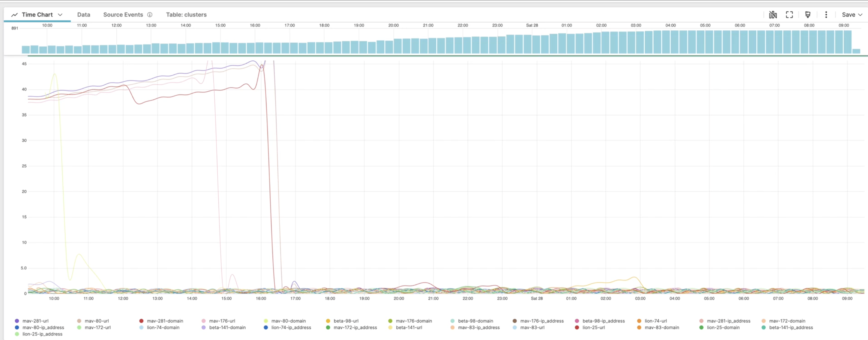The height and width of the screenshot is (340, 868).
Task: Open the Source Events tab
Action: [123, 14]
